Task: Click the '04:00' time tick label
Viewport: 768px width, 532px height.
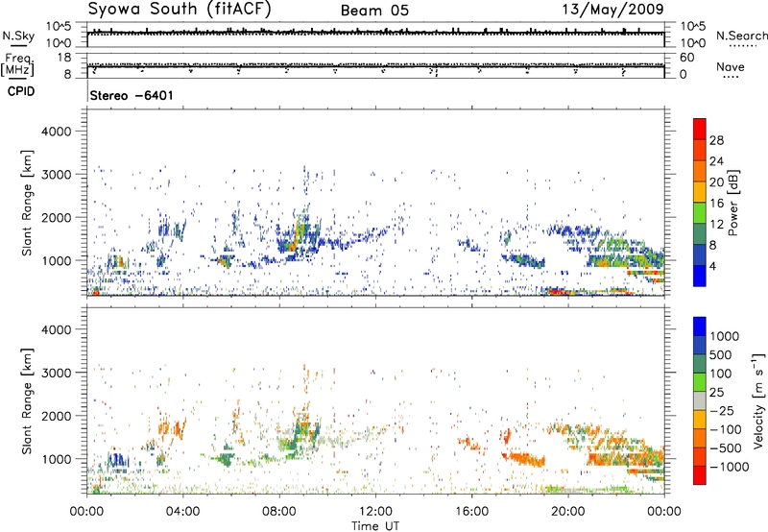Action: coord(182,512)
